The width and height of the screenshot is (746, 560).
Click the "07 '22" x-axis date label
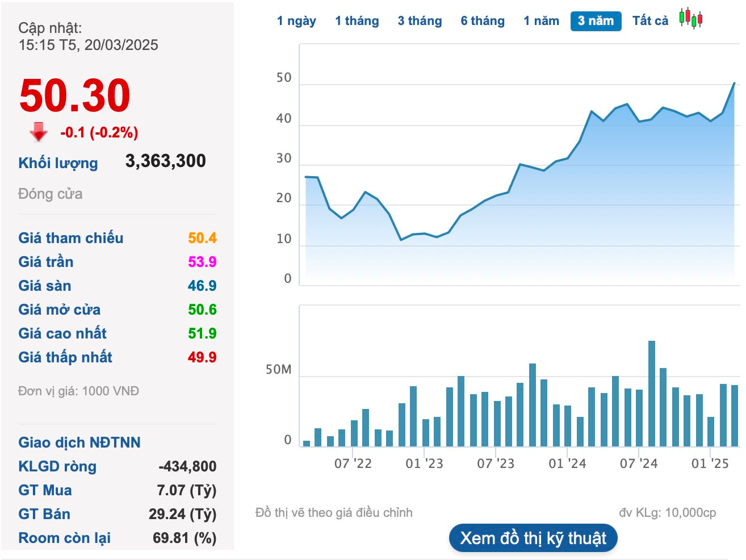click(x=353, y=463)
